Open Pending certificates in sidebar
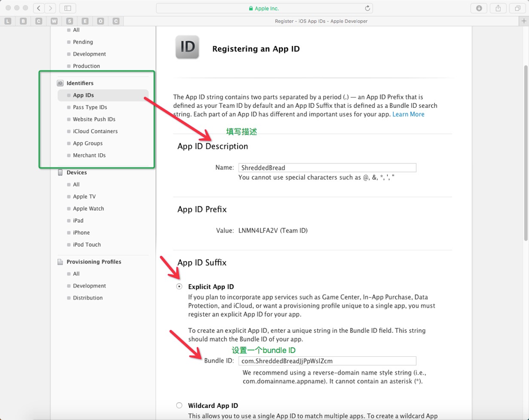 coord(83,42)
